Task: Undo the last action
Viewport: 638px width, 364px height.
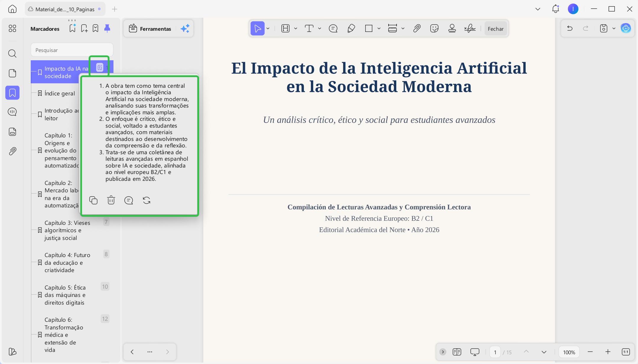Action: click(x=570, y=28)
